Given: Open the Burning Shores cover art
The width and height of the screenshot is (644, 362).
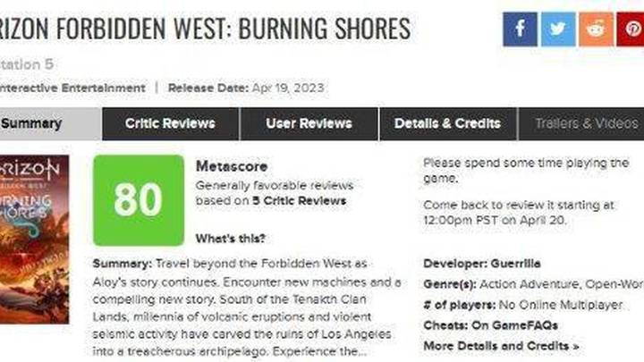Looking at the screenshot, I should click(x=35, y=240).
